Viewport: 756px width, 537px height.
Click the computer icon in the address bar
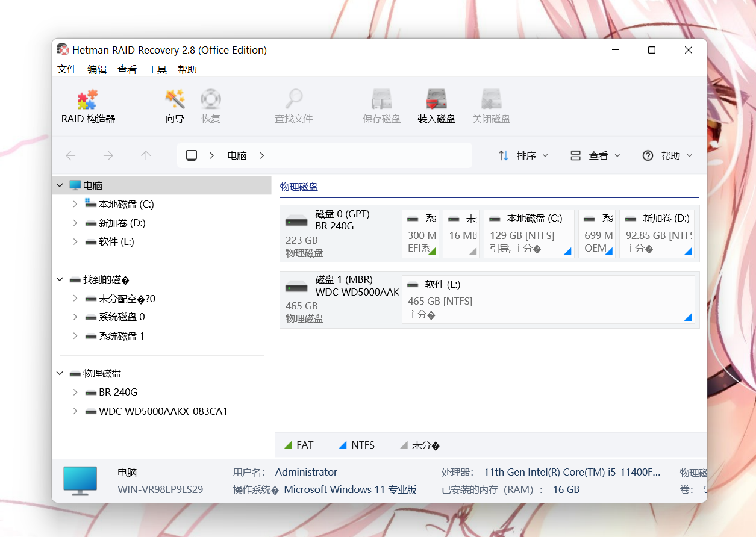pyautogui.click(x=192, y=155)
